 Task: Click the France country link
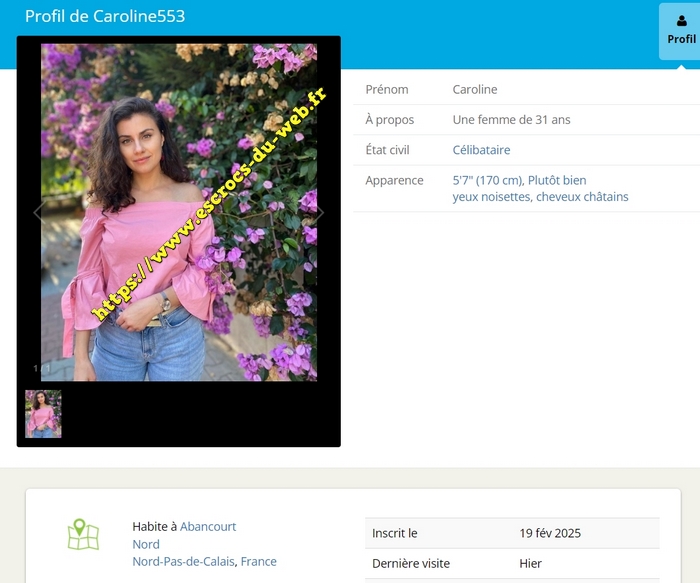tap(259, 561)
